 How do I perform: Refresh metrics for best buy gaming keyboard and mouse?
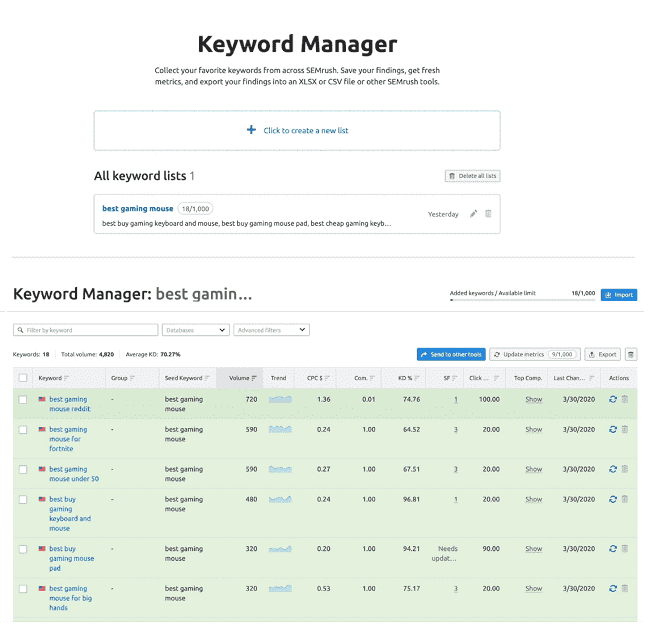613,499
